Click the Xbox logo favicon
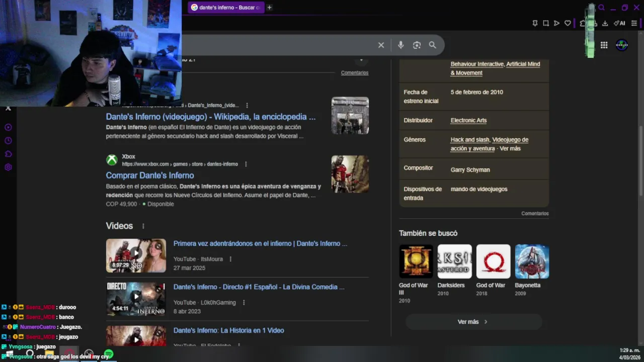The image size is (644, 362). [x=112, y=160]
